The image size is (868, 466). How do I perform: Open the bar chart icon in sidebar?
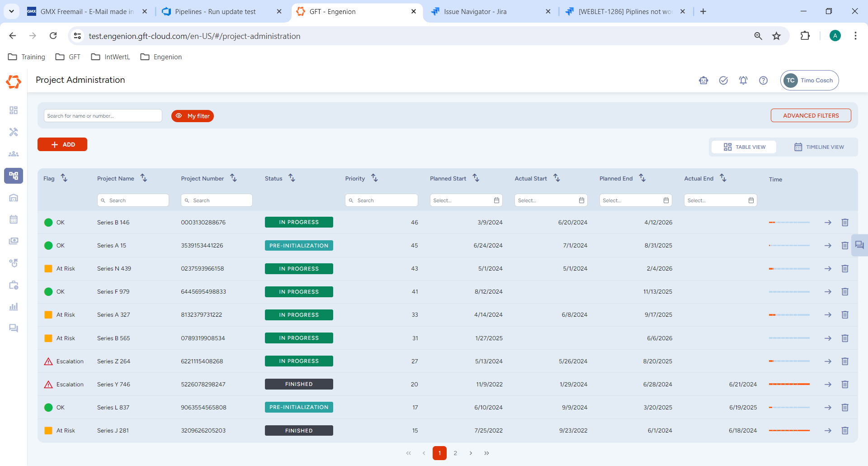[x=14, y=307]
